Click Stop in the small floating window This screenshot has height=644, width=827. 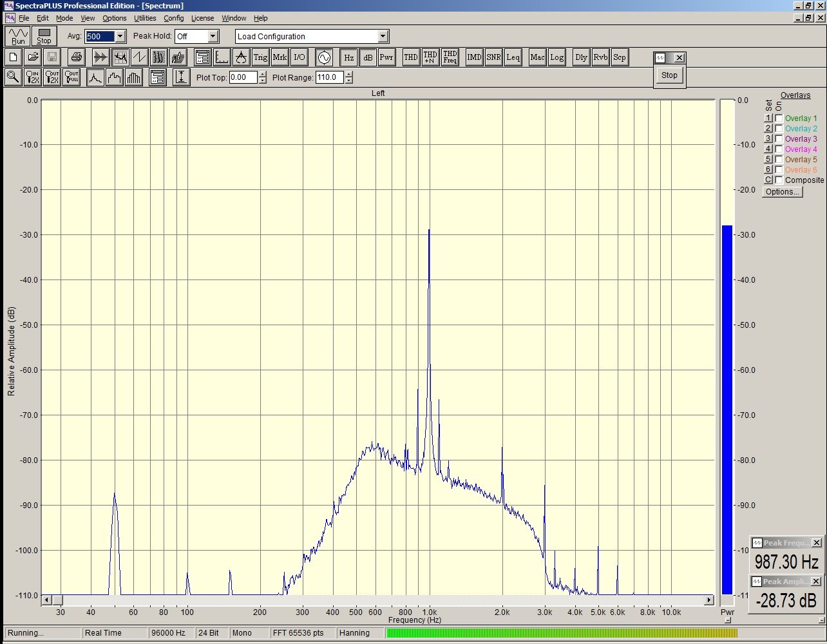coord(669,75)
